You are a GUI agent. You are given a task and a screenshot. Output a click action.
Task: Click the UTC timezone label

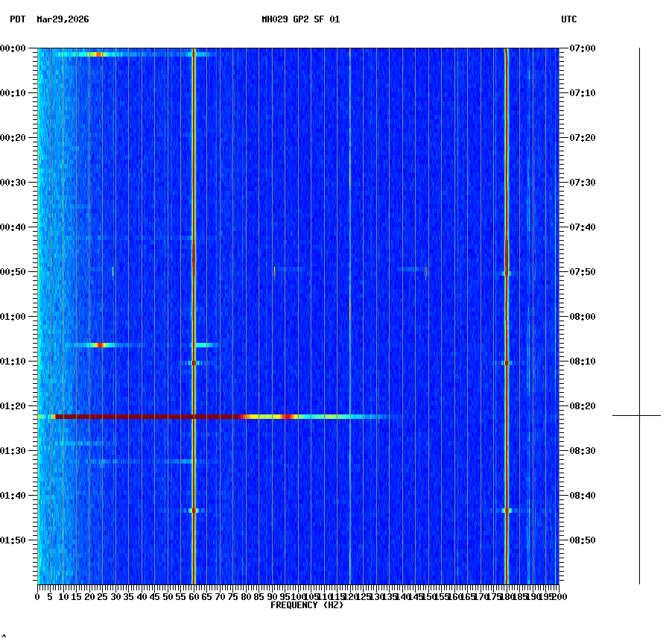coord(570,20)
